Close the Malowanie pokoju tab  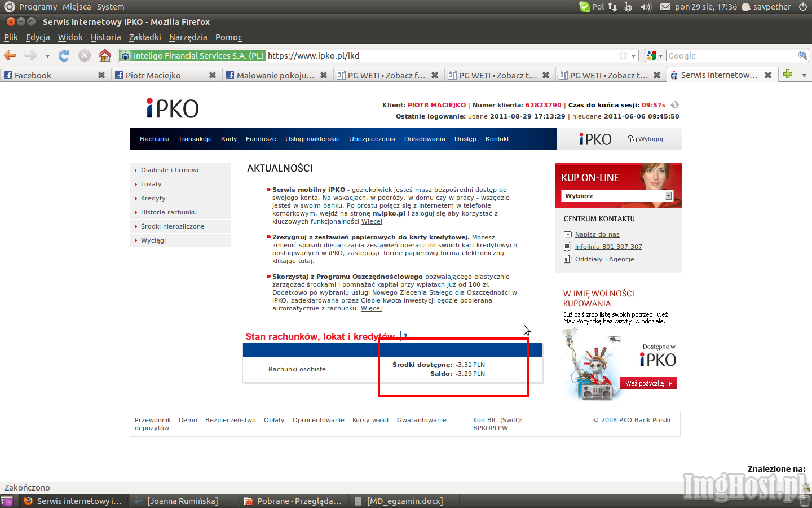(x=324, y=75)
